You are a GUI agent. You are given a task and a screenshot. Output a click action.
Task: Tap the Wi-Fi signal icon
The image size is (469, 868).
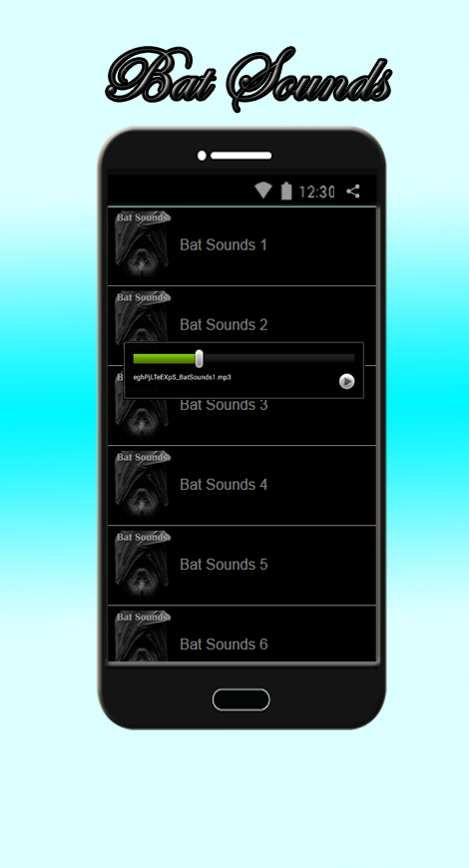click(263, 191)
